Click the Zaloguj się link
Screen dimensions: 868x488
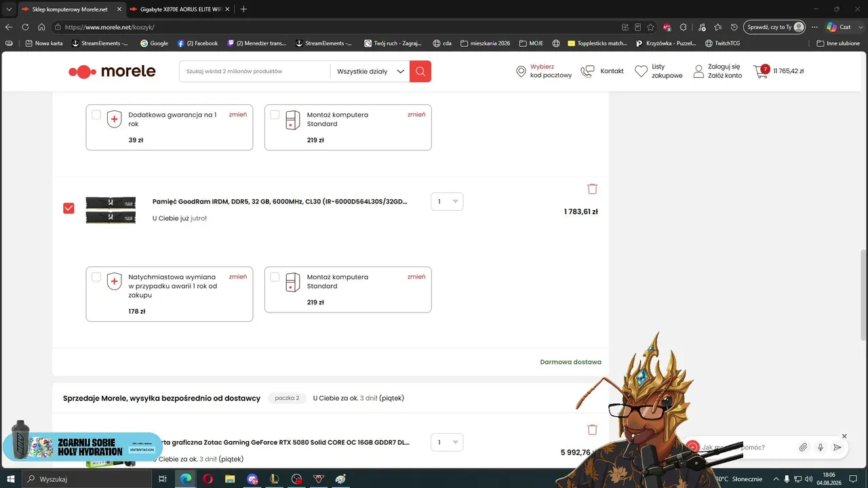click(x=724, y=66)
